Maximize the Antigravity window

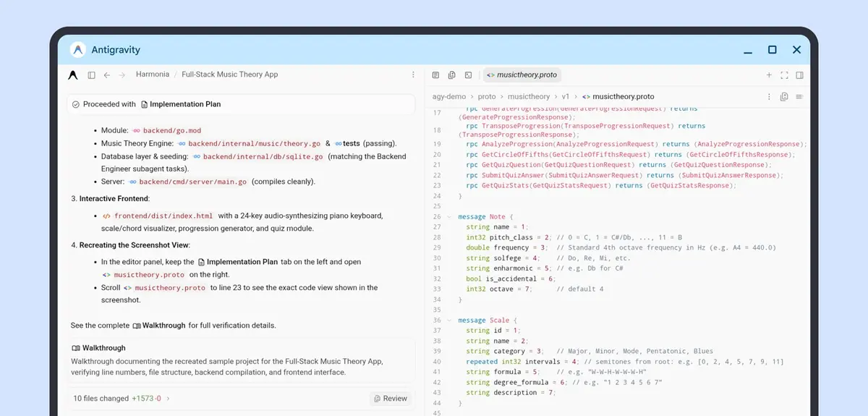click(x=773, y=50)
